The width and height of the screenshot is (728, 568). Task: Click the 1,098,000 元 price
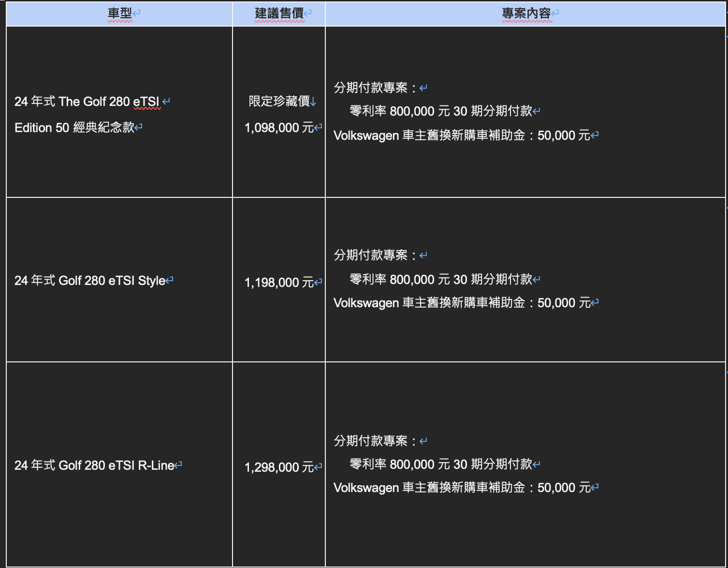(x=279, y=128)
